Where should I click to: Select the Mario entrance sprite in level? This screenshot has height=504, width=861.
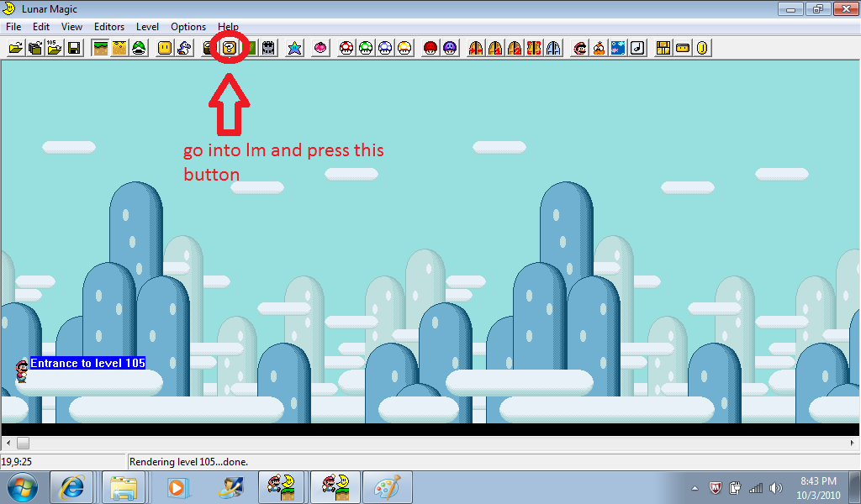21,370
